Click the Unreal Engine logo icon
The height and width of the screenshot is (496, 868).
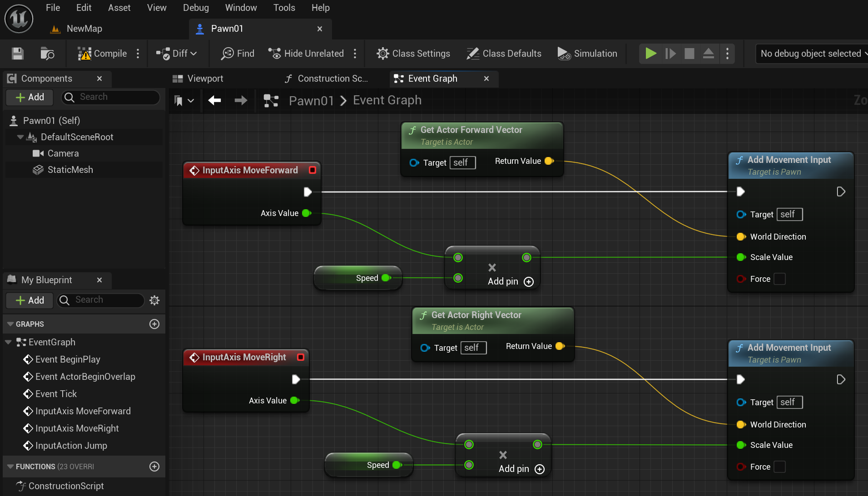pos(19,19)
